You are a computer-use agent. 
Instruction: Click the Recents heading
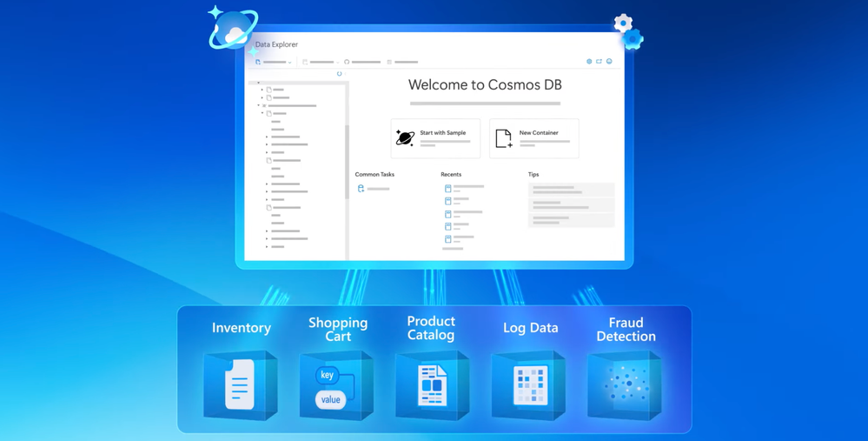tap(451, 175)
